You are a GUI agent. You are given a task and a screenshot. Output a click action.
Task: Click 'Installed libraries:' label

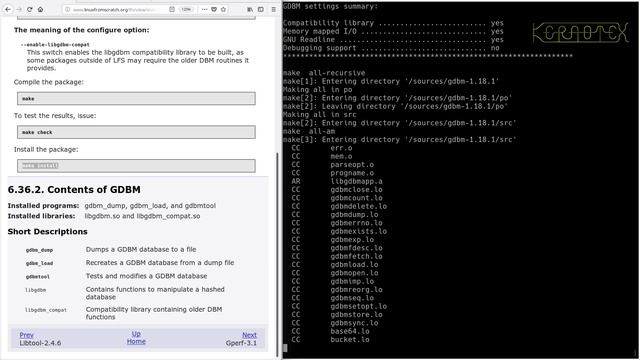(x=41, y=216)
